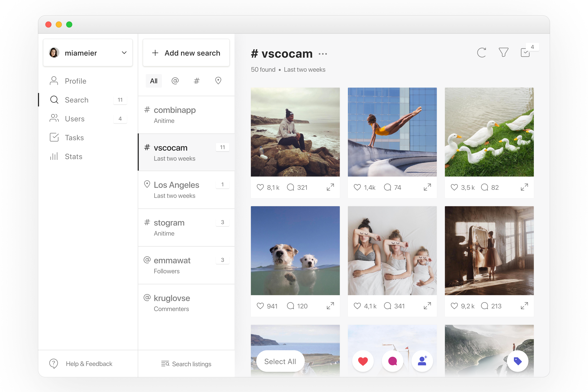Viewport: 588px width, 392px height.
Task: Click the pink comment action button
Action: pos(392,361)
